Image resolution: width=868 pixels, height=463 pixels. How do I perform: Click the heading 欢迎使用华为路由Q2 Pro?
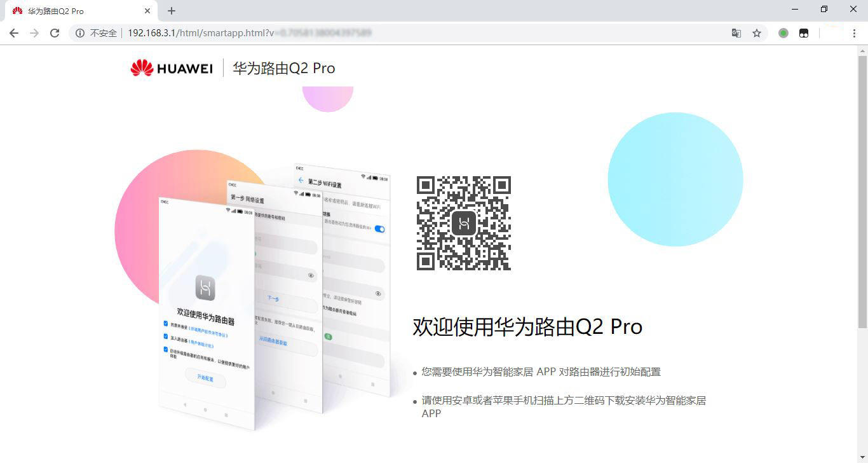(x=527, y=327)
